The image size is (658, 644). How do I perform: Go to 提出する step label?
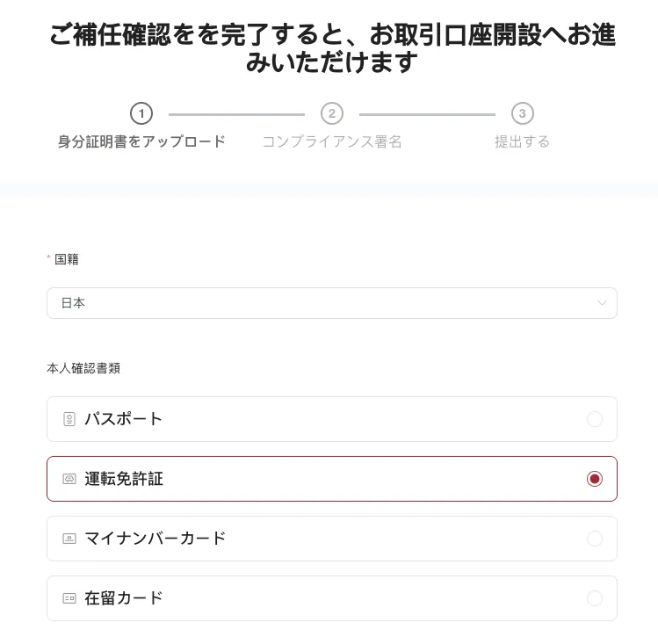click(522, 141)
